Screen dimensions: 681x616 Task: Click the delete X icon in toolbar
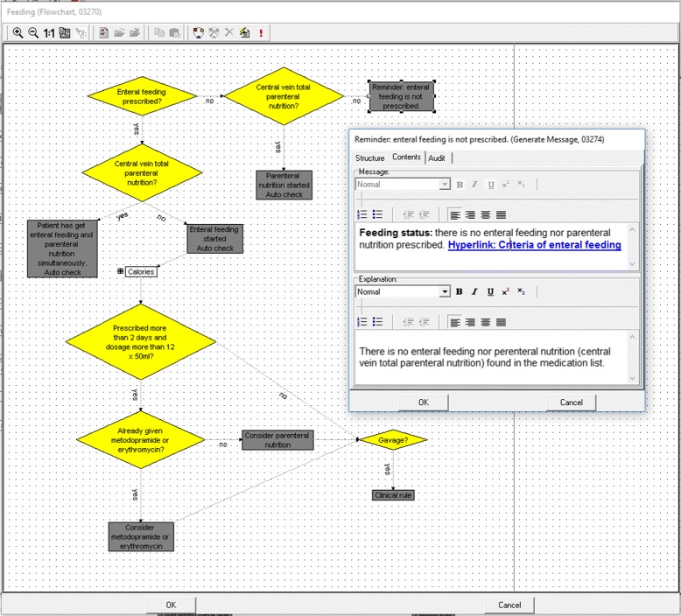pos(229,32)
